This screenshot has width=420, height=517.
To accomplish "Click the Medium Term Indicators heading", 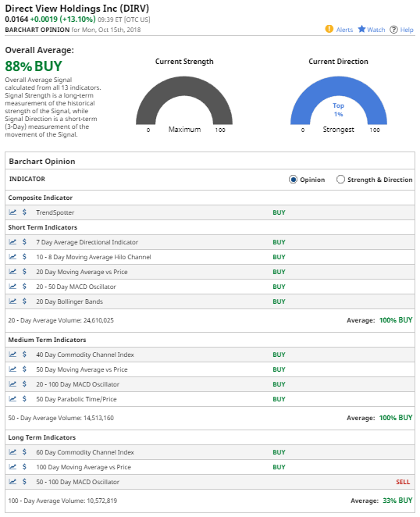I will [47, 340].
